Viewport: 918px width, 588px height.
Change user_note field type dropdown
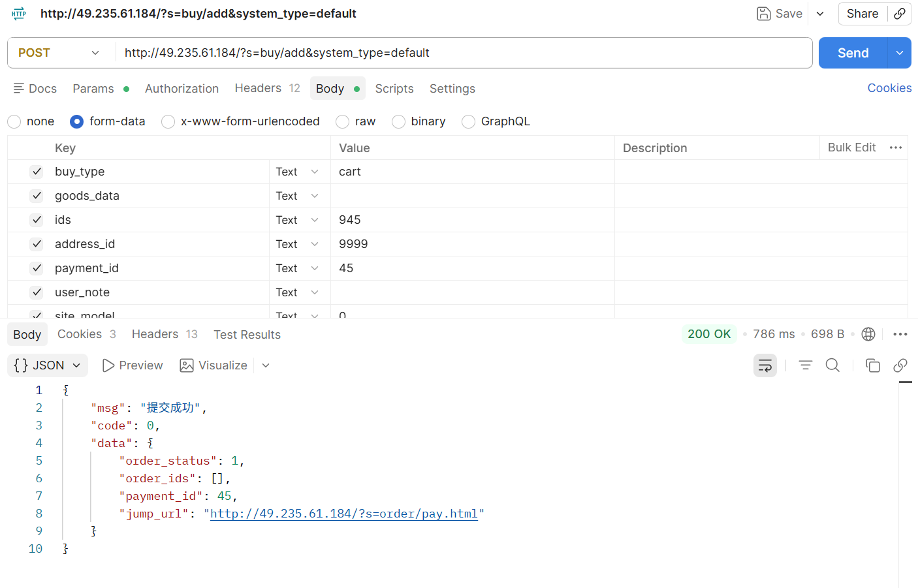297,292
